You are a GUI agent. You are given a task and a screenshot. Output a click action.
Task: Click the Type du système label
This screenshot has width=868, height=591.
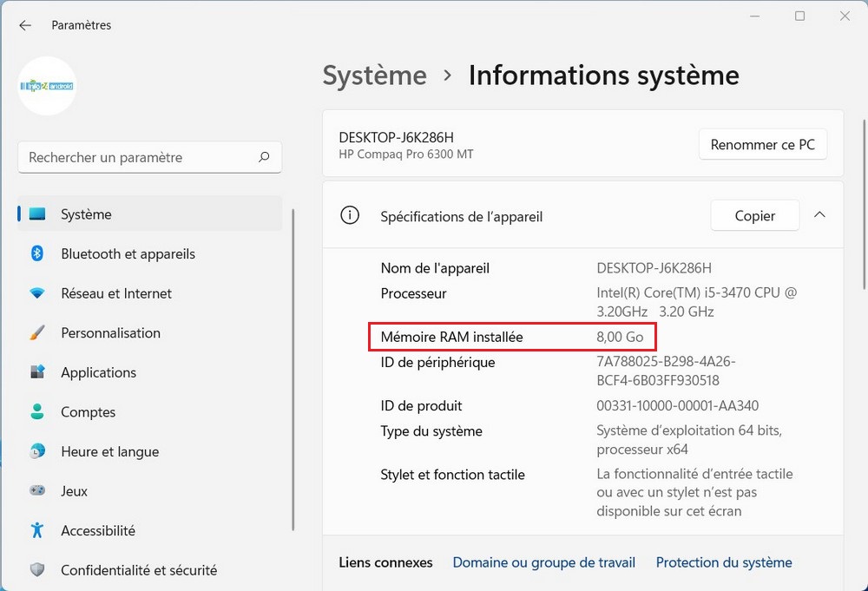431,431
